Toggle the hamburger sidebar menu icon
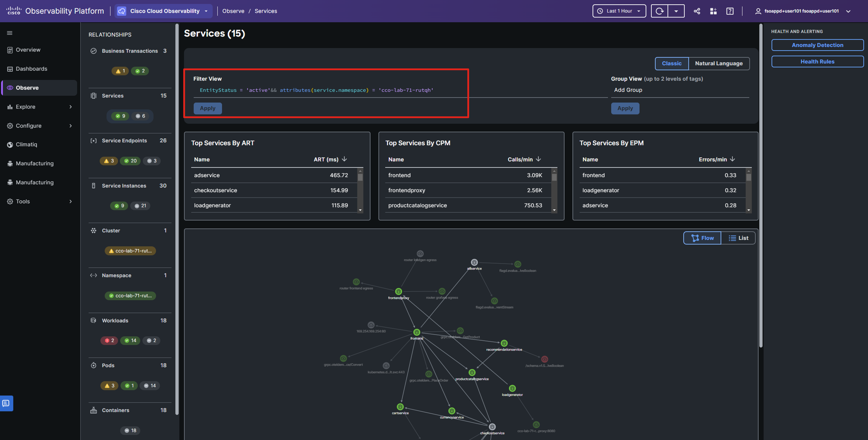 [x=10, y=33]
